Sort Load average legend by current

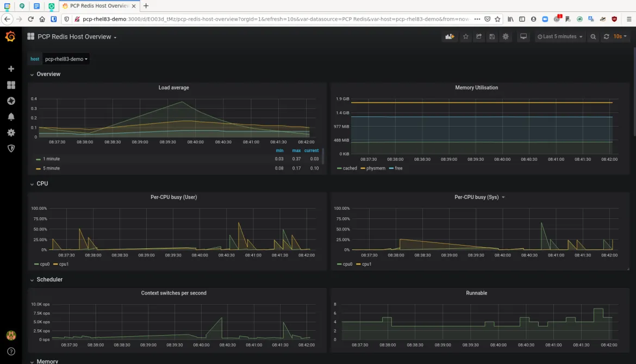click(x=311, y=150)
